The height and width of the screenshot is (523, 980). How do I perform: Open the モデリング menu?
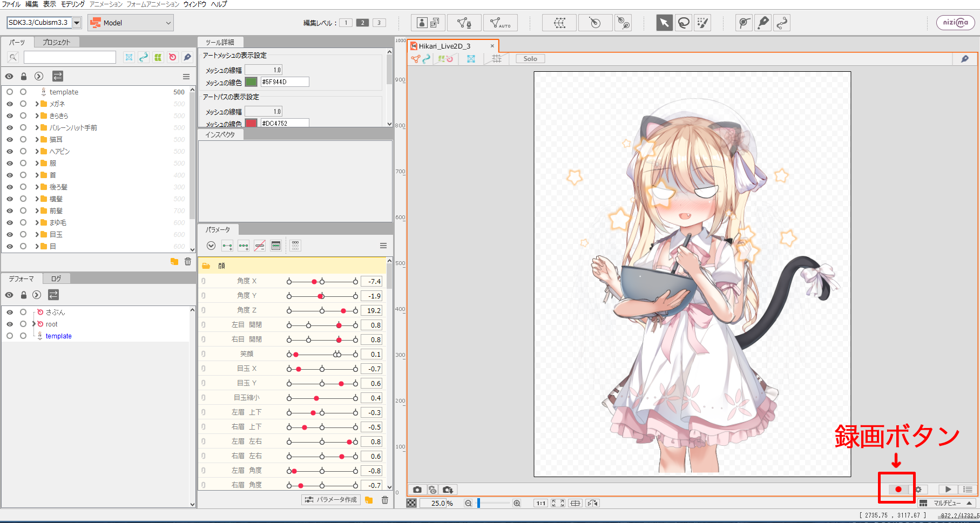pyautogui.click(x=73, y=4)
